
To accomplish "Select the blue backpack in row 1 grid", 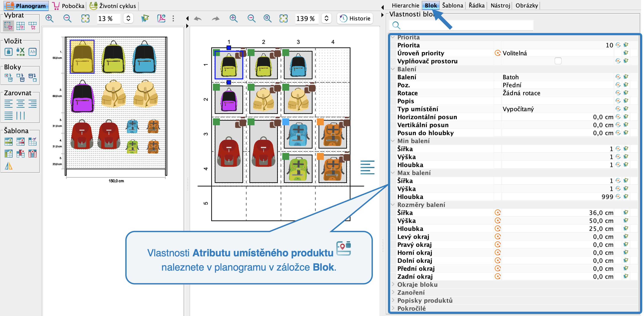I will click(x=298, y=65).
